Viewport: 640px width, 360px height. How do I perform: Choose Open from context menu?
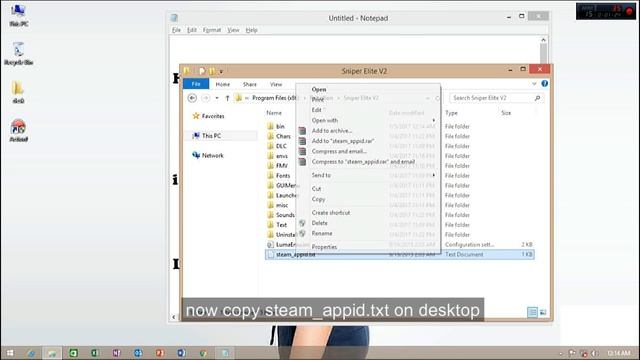coord(319,89)
